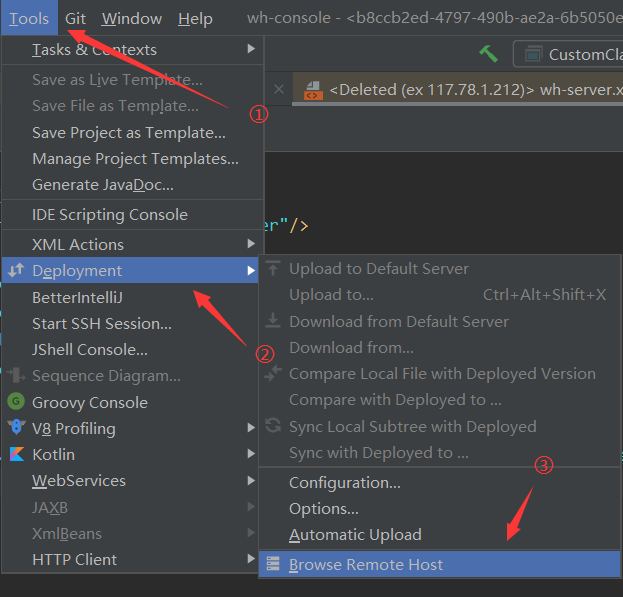Image resolution: width=623 pixels, height=597 pixels.
Task: Select the Deployment menu entry
Action: tap(130, 270)
